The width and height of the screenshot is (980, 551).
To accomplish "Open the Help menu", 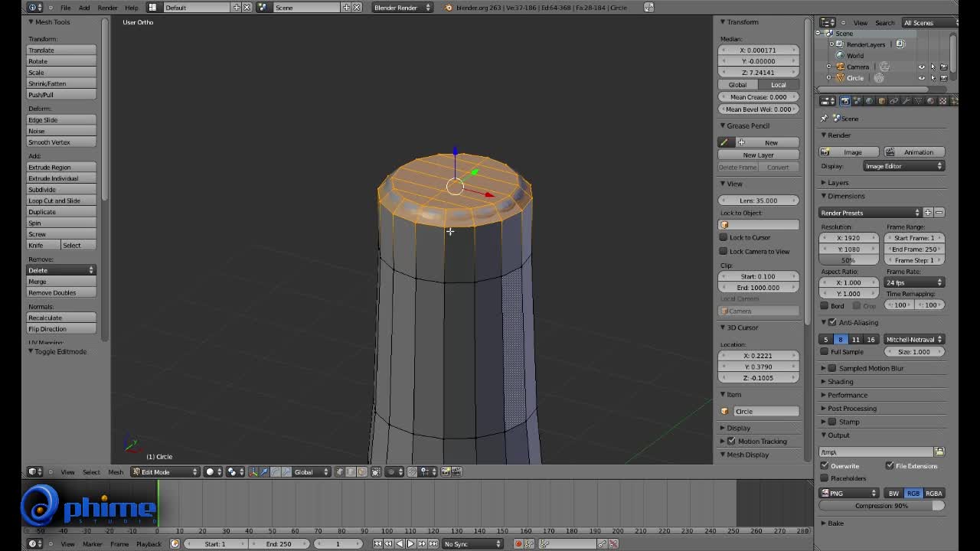I will pyautogui.click(x=131, y=8).
